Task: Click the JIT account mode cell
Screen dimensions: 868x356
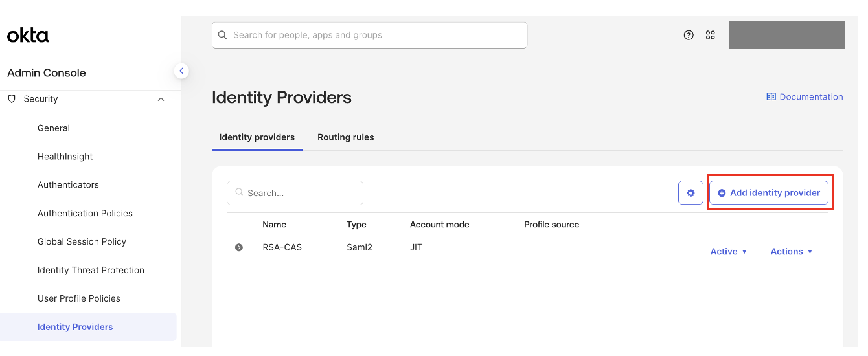Action: point(416,247)
